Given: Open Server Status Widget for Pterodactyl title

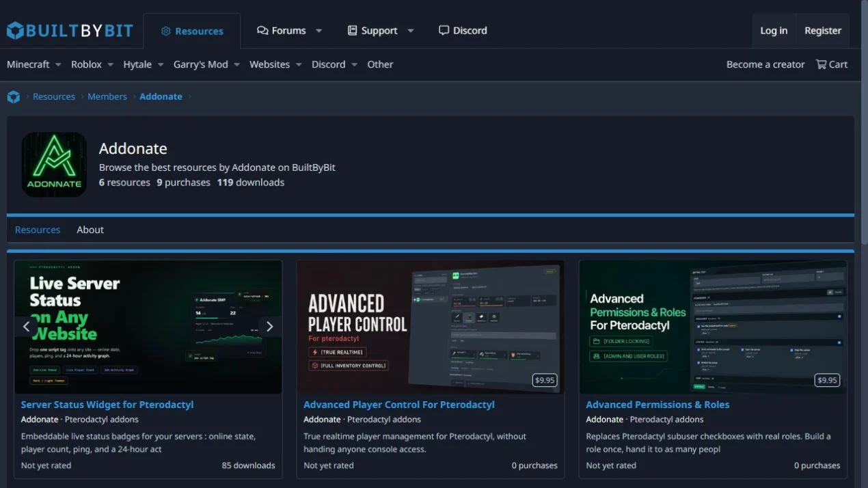Looking at the screenshot, I should [107, 405].
